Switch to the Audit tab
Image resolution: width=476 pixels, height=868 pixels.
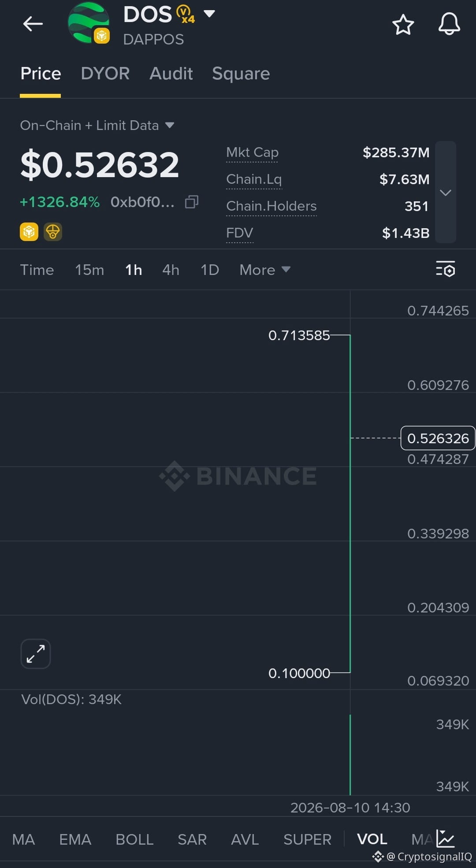click(x=171, y=74)
